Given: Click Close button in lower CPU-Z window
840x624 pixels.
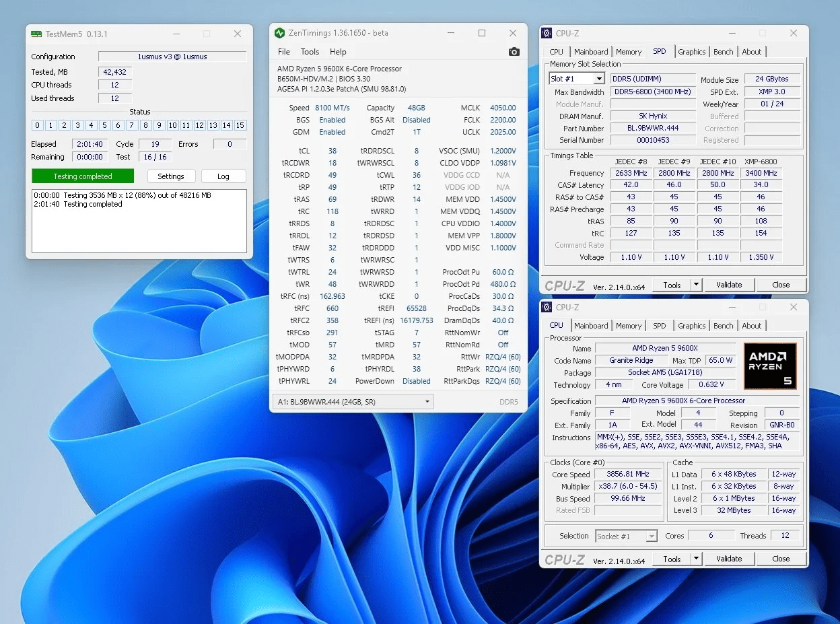Looking at the screenshot, I should point(781,559).
